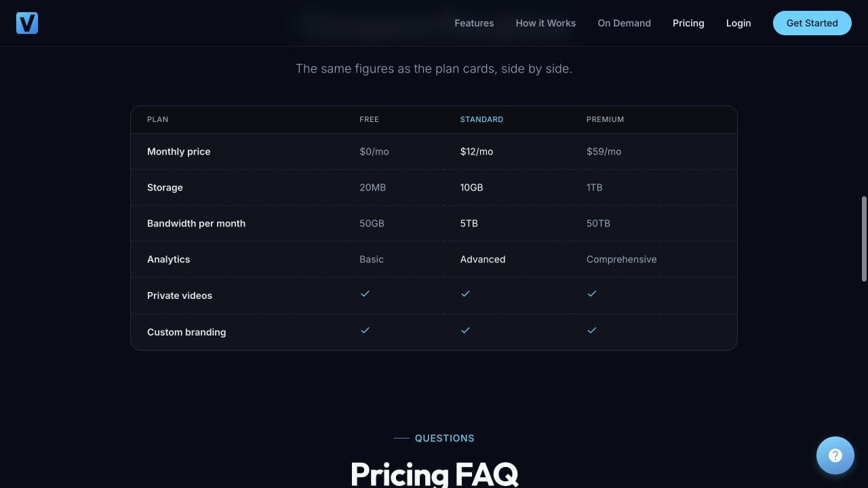The height and width of the screenshot is (488, 868).
Task: Click the $12/mo price cell
Action: coord(477,152)
